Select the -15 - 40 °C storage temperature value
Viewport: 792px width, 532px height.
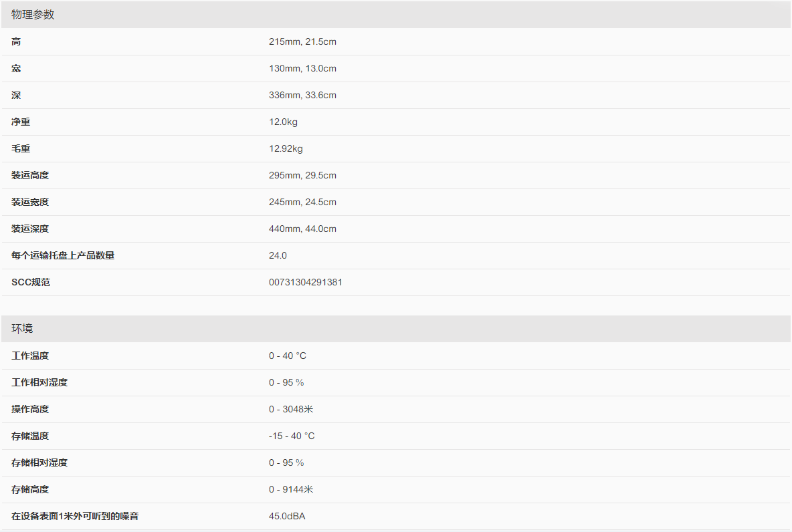pos(292,436)
